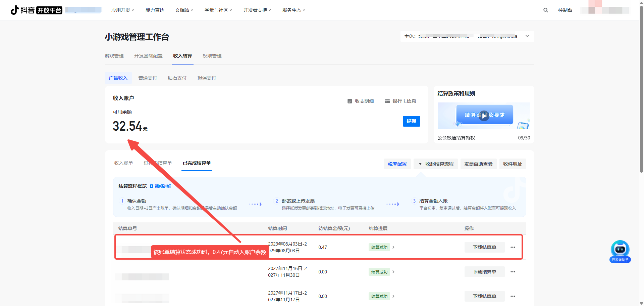This screenshot has height=306, width=644.
Task: Expand the 主体 account selector dropdown
Action: [x=527, y=36]
